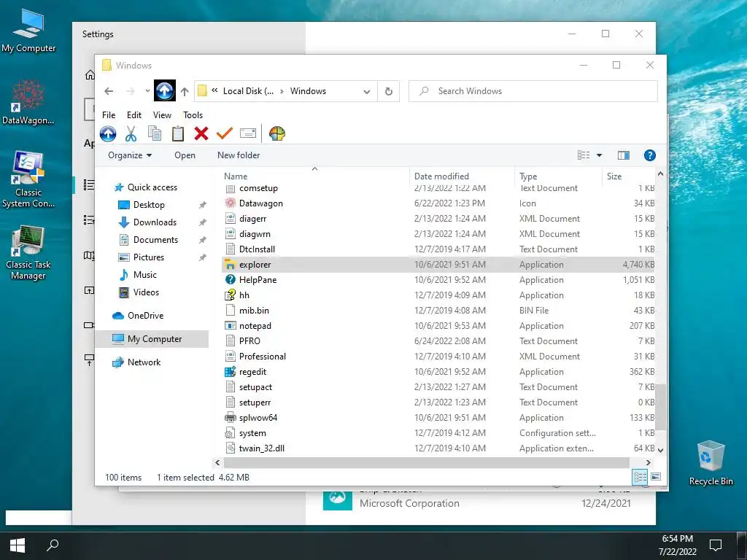The width and height of the screenshot is (747, 560).
Task: Open My Computer desktop icon
Action: click(x=28, y=31)
